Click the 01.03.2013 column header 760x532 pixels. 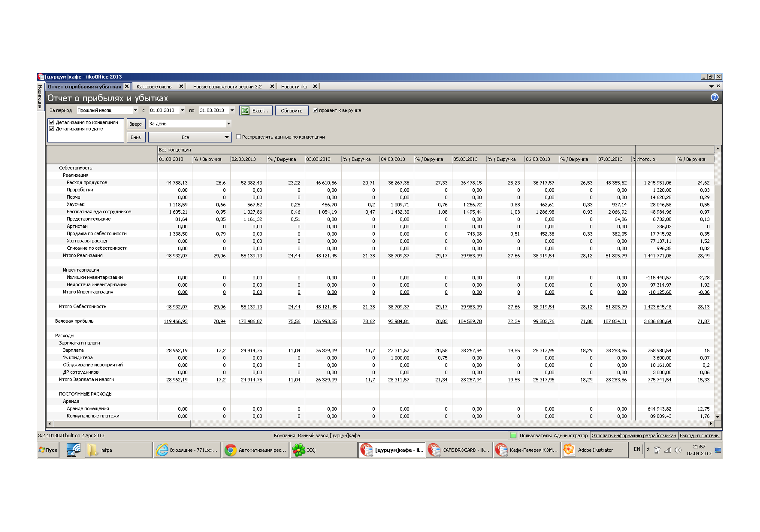pos(175,159)
